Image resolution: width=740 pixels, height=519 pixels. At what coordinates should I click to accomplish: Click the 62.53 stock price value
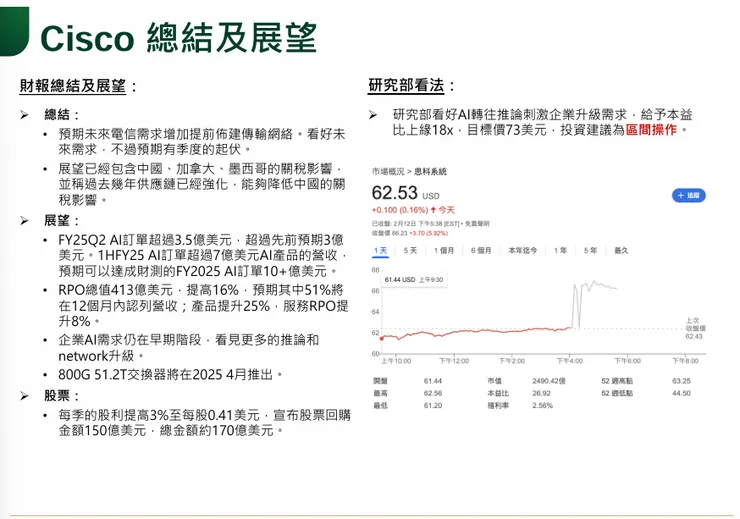point(395,193)
